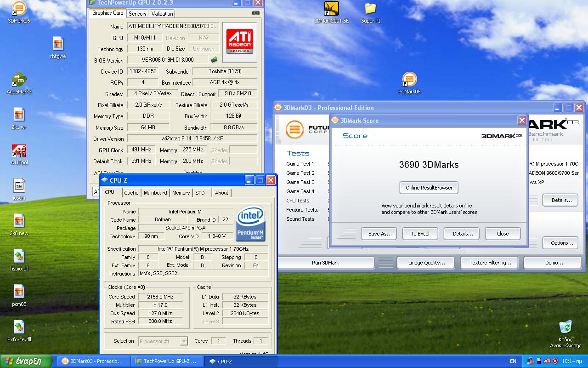Open the Validation tab in GPU-Z

[x=162, y=14]
